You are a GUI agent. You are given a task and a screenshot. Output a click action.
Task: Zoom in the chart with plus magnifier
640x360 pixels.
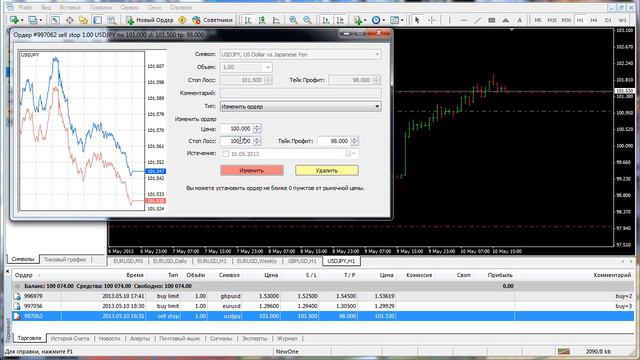click(x=293, y=20)
